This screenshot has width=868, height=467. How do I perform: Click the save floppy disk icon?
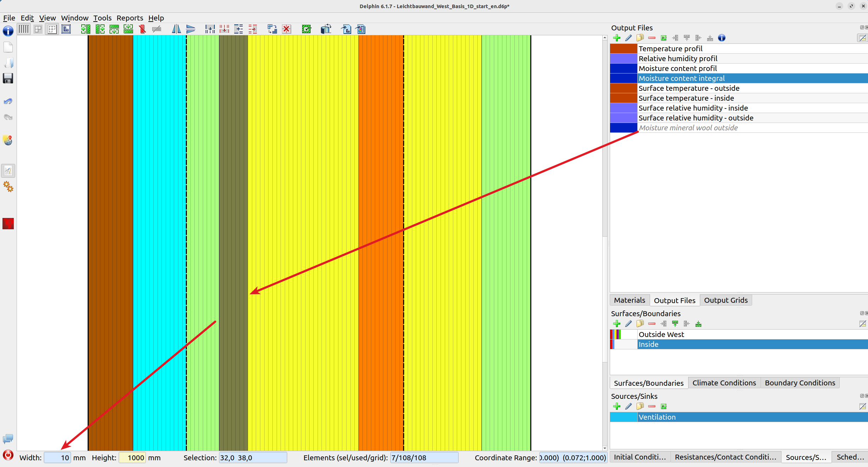[x=8, y=78]
